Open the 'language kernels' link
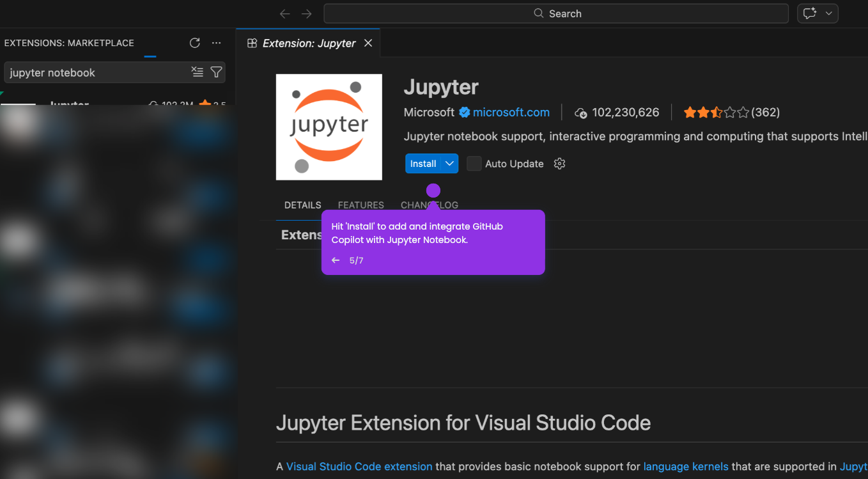The width and height of the screenshot is (868, 479). (x=686, y=467)
